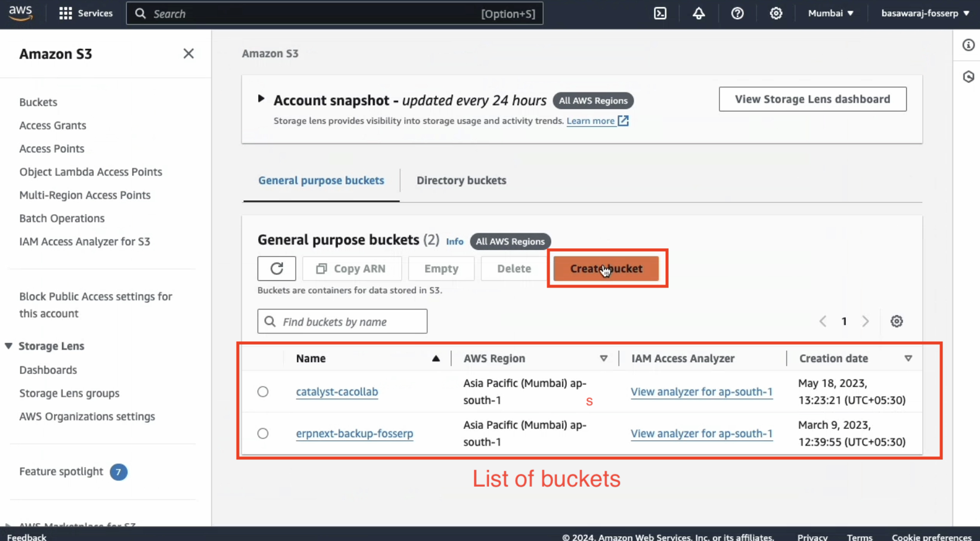Image resolution: width=980 pixels, height=541 pixels.
Task: Open Block Public Access settings for this account
Action: (95, 305)
